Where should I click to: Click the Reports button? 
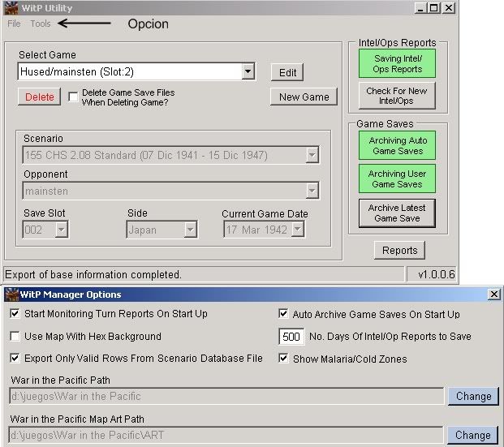pyautogui.click(x=399, y=250)
